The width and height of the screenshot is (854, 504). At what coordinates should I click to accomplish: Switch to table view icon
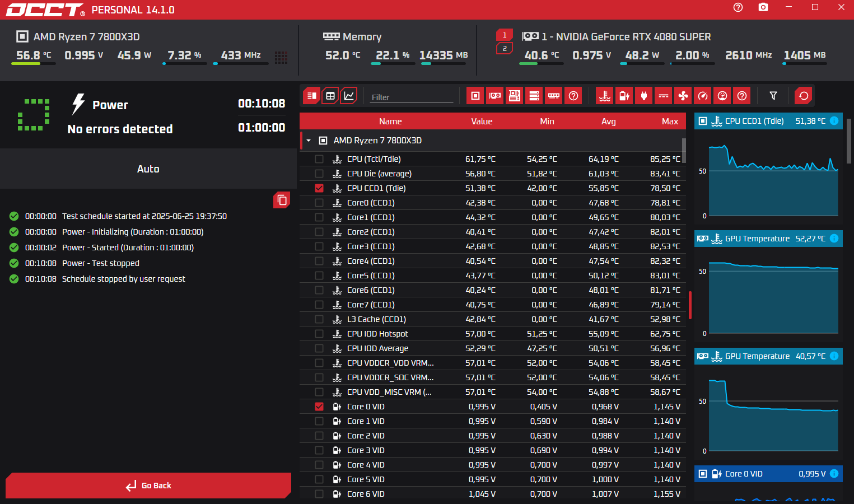tap(330, 96)
